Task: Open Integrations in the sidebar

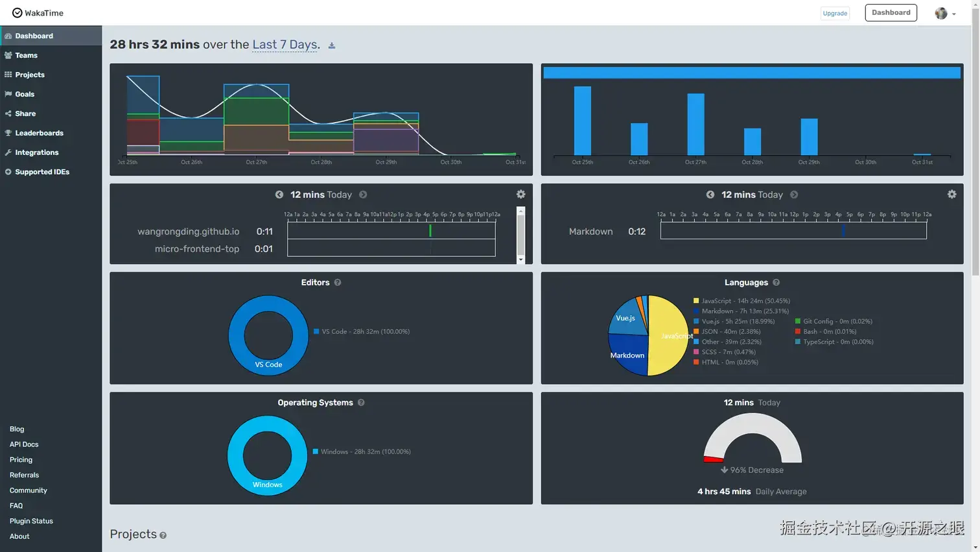Action: tap(51, 152)
